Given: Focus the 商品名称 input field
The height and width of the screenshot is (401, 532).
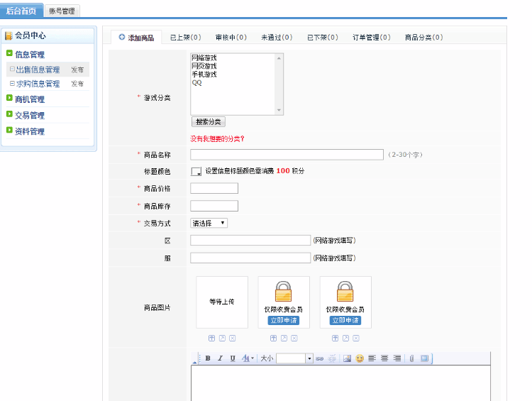Looking at the screenshot, I should (x=287, y=155).
